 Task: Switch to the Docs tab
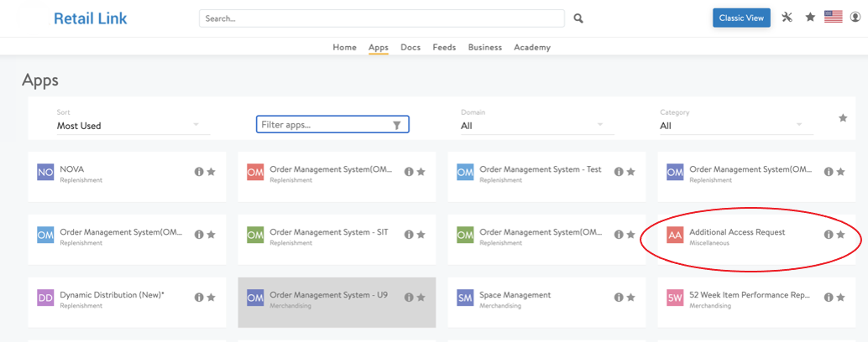pyautogui.click(x=410, y=48)
